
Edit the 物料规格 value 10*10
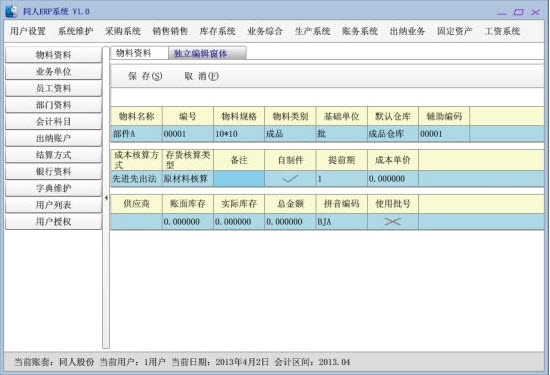[239, 134]
